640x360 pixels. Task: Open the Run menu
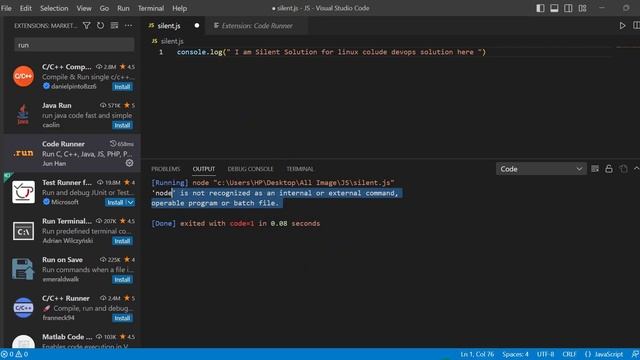pos(123,8)
